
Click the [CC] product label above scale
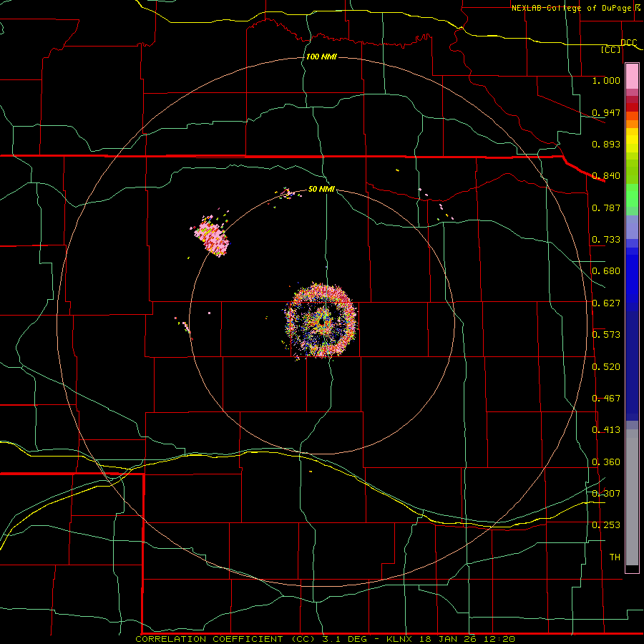[611, 49]
